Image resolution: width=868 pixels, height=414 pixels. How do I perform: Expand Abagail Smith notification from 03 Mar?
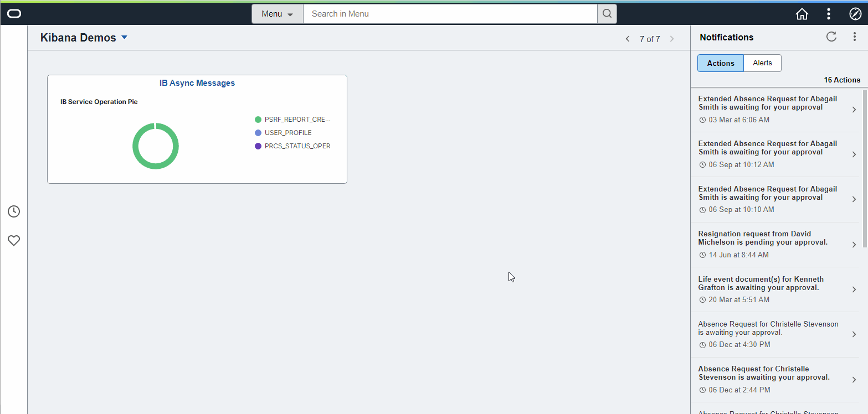click(x=854, y=110)
